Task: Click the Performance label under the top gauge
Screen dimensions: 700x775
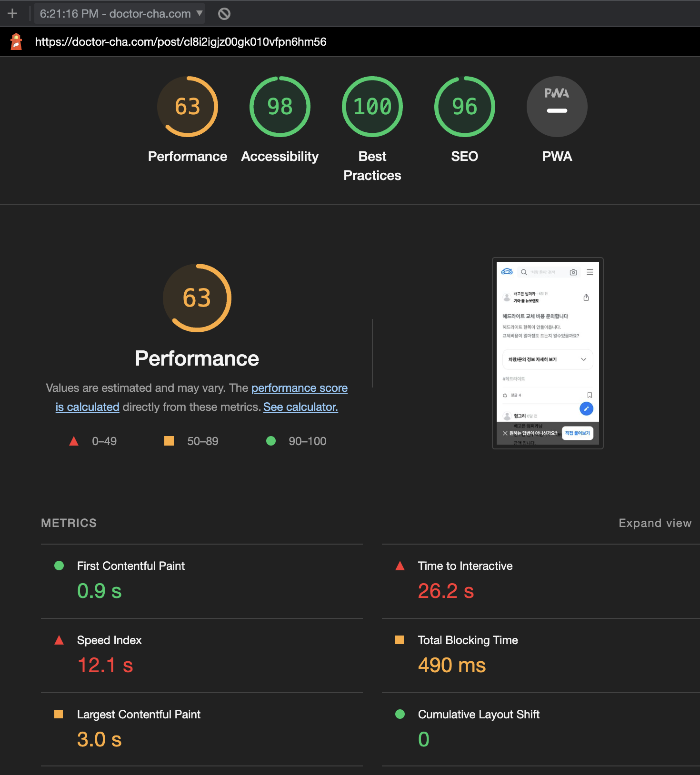Action: pos(188,157)
